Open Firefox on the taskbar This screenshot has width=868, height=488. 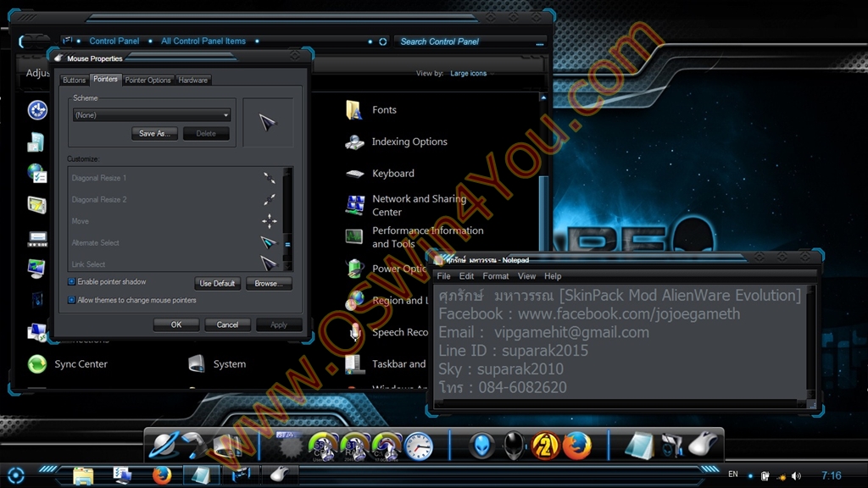click(162, 474)
